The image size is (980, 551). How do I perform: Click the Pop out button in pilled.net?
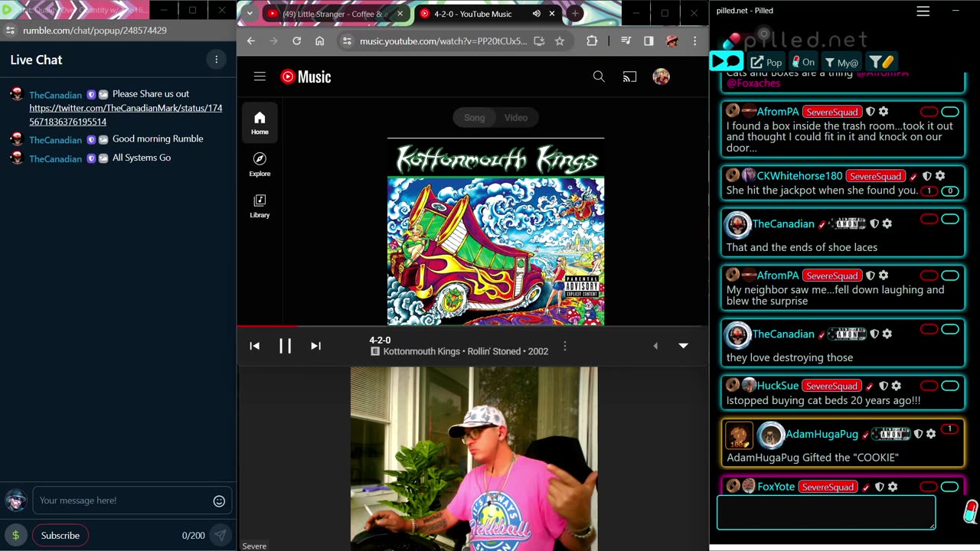point(766,62)
